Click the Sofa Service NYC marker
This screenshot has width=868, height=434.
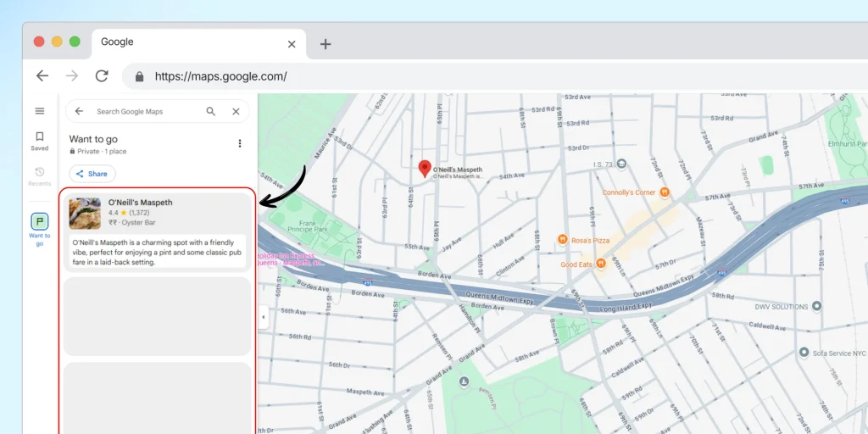pyautogui.click(x=804, y=352)
